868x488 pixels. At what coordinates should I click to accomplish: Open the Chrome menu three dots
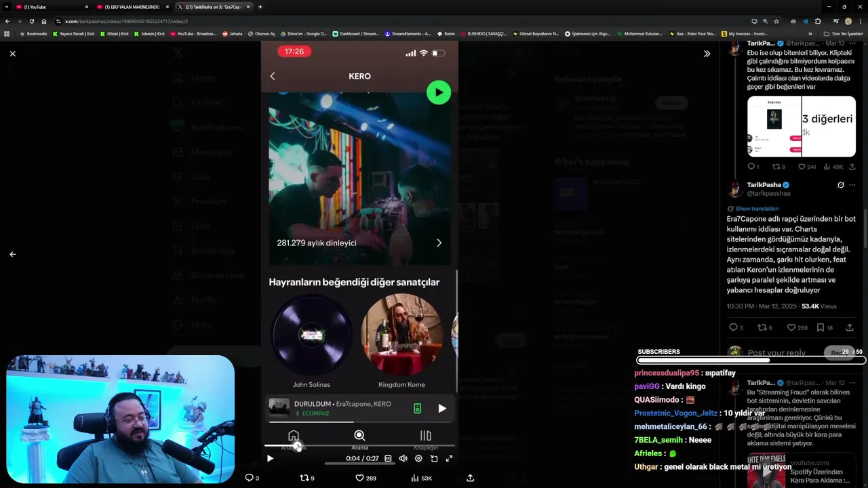860,21
